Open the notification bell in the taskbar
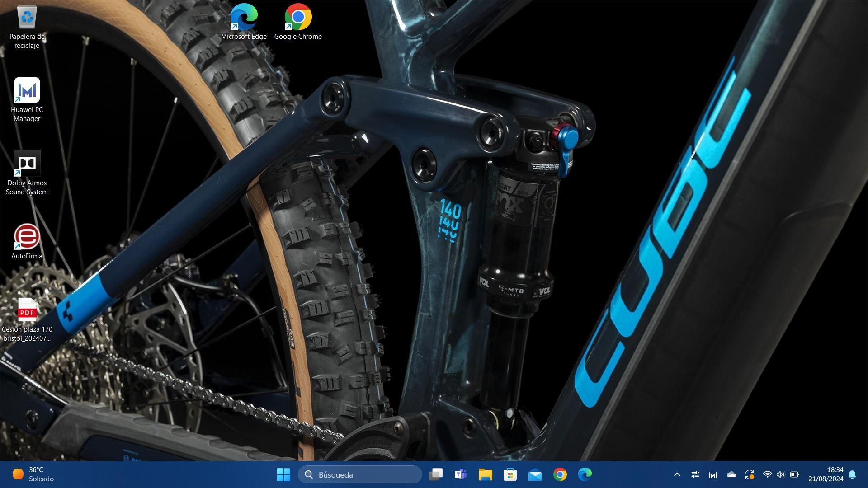 [852, 474]
